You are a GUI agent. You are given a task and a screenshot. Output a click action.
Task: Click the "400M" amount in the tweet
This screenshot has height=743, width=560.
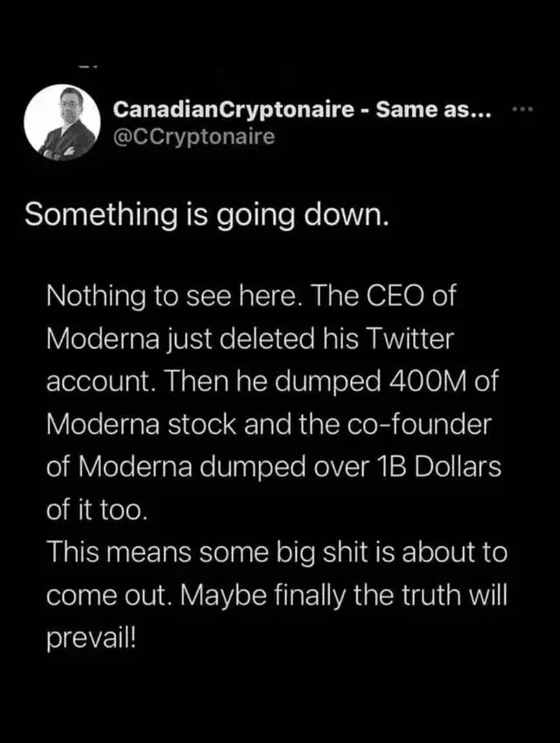point(409,379)
